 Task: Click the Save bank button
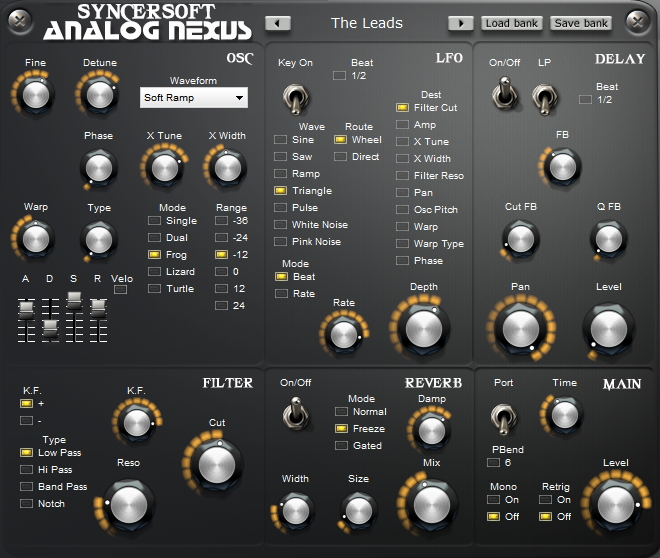(581, 24)
